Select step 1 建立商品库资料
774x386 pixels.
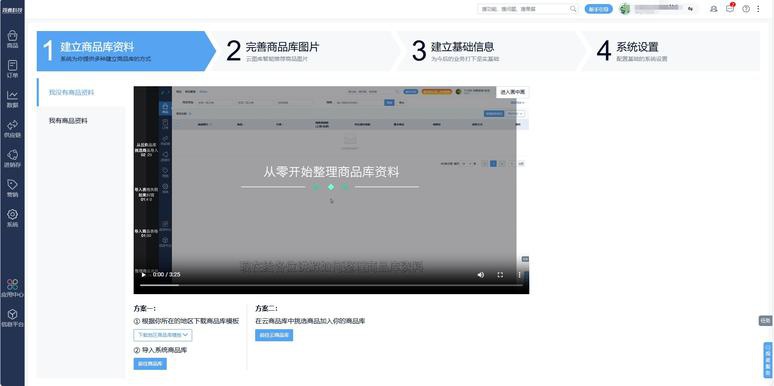pyautogui.click(x=126, y=51)
